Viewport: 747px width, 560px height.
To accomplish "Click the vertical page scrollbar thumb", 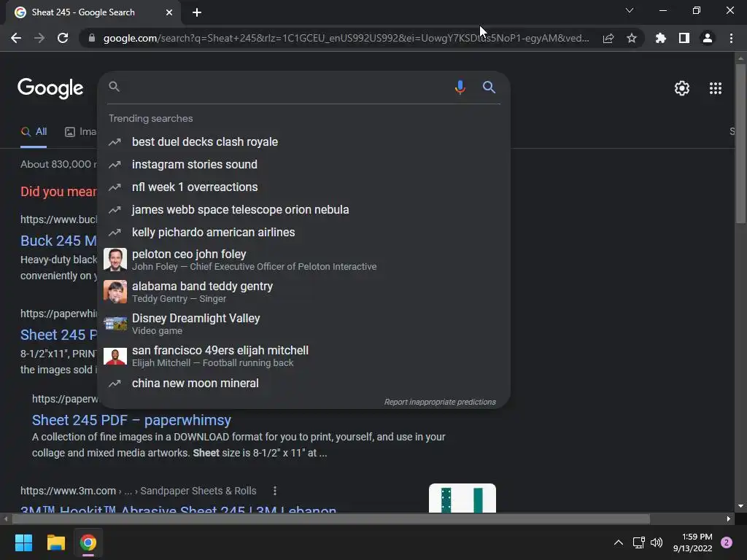I will coord(740,143).
